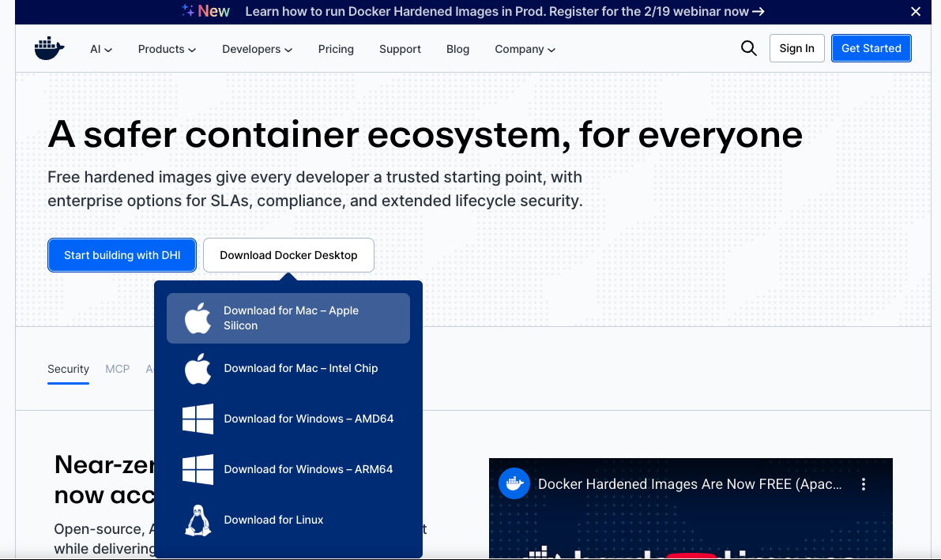This screenshot has width=941, height=560.
Task: Open the Products dropdown menu
Action: coord(166,48)
